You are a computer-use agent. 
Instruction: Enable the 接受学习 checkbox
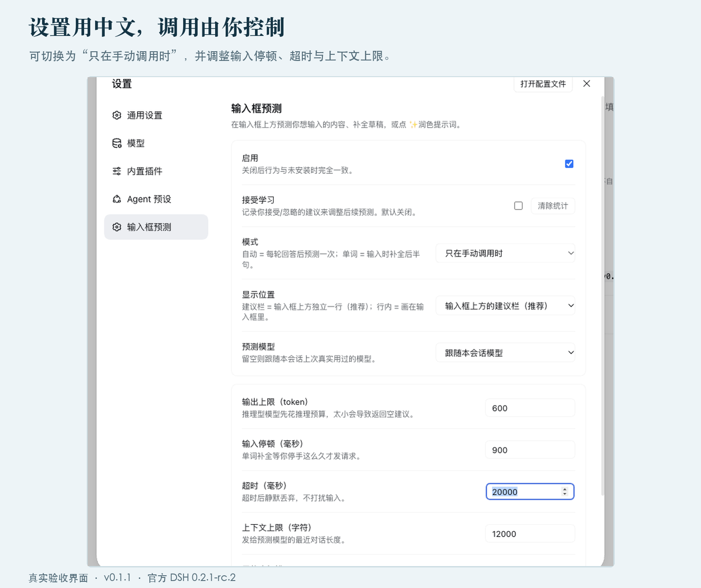click(x=518, y=206)
